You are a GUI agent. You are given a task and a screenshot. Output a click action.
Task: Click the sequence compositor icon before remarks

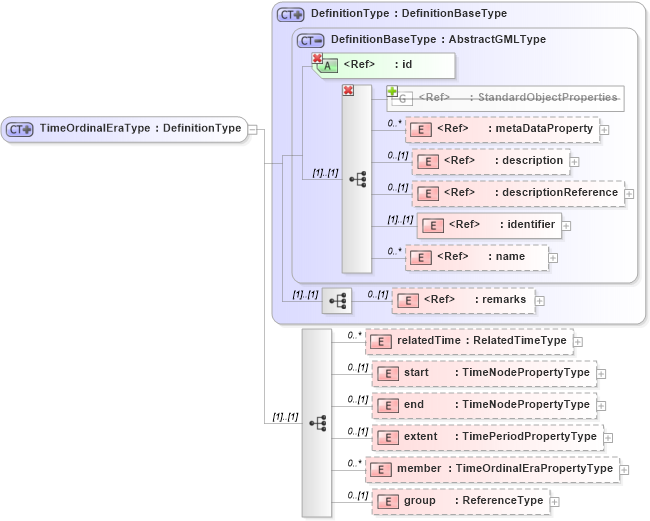click(337, 301)
